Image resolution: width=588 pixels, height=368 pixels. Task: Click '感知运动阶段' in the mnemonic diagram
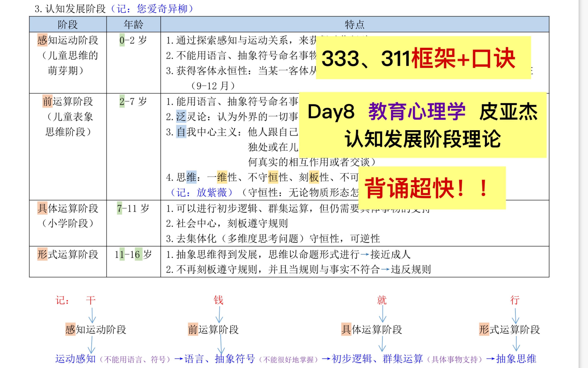point(96,330)
